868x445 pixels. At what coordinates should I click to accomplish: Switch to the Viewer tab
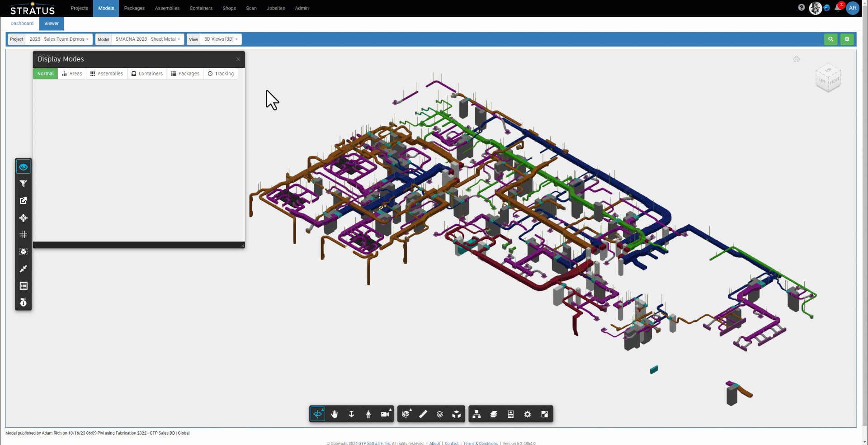pos(52,24)
